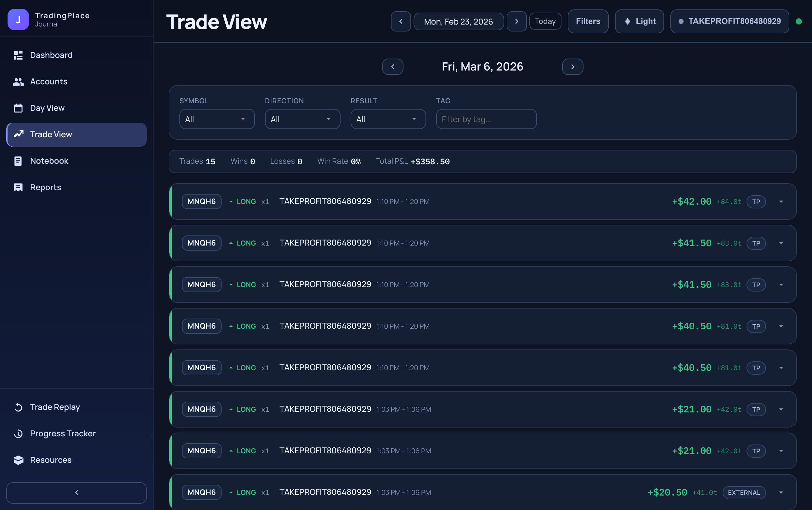Open Day View from the sidebar
This screenshot has height=510, width=812.
click(47, 108)
